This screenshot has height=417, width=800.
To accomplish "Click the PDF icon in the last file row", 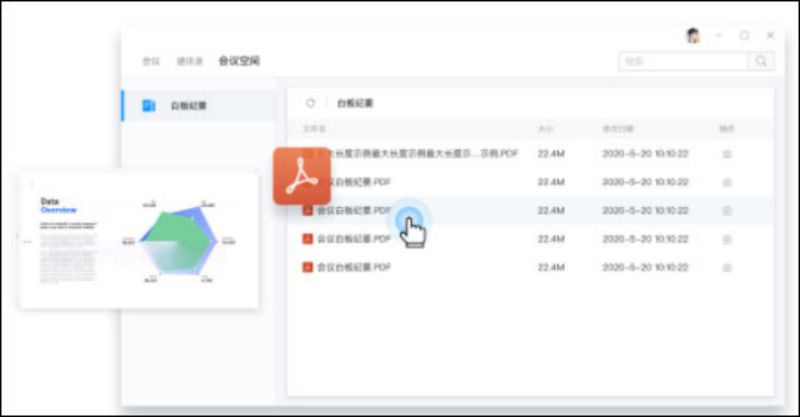I will [x=307, y=267].
